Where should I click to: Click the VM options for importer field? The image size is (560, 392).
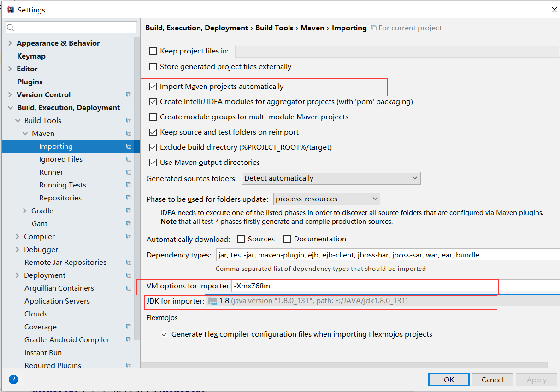pos(396,286)
